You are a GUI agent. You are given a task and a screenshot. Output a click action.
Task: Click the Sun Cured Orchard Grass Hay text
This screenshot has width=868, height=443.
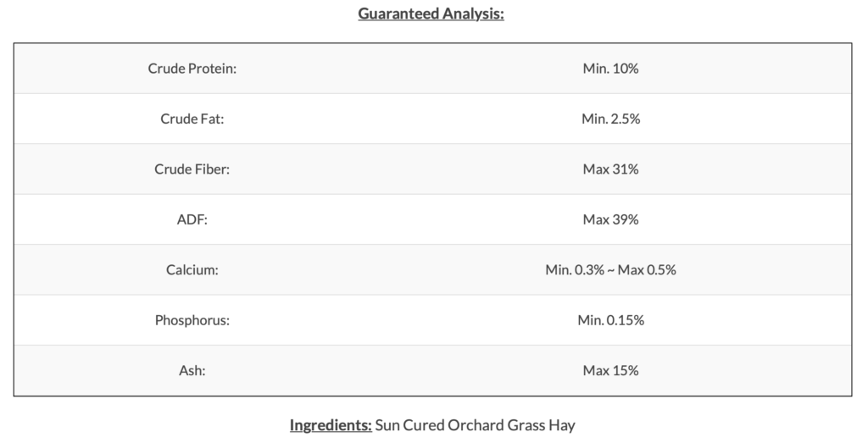(475, 425)
